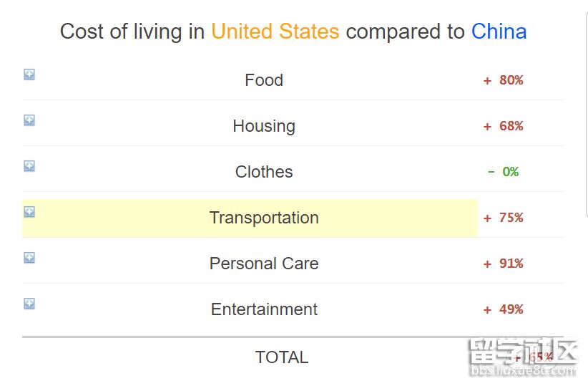Expand the Housing category row
588x386 pixels.
pos(29,120)
